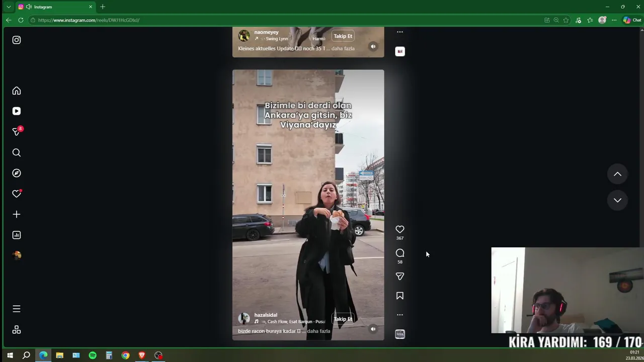Open Messages with unread badge
Image resolution: width=644 pixels, height=362 pixels.
17,131
